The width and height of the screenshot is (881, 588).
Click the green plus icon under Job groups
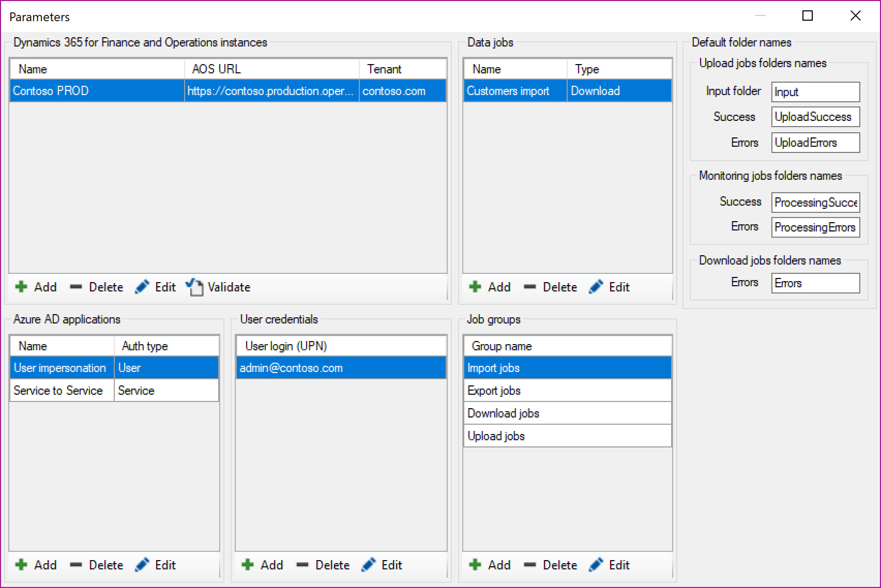click(x=475, y=565)
